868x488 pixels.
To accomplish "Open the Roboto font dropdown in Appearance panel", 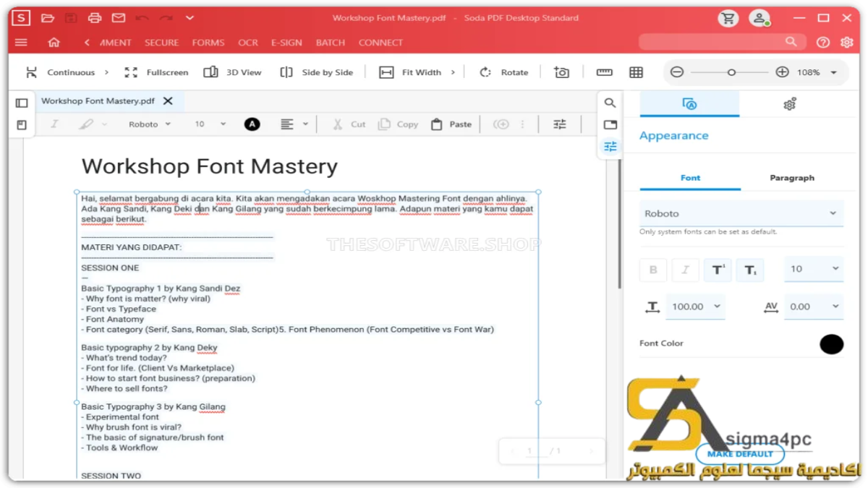I will [x=741, y=213].
